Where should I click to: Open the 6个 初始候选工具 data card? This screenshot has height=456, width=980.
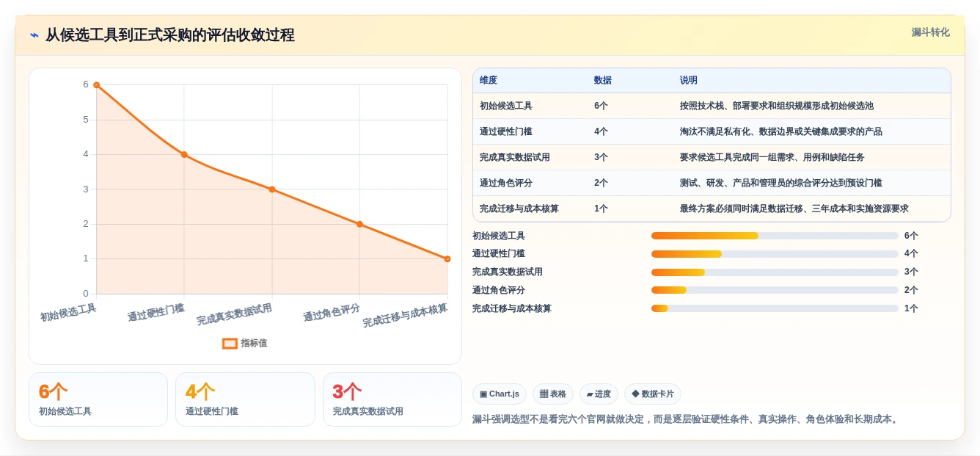coord(98,399)
